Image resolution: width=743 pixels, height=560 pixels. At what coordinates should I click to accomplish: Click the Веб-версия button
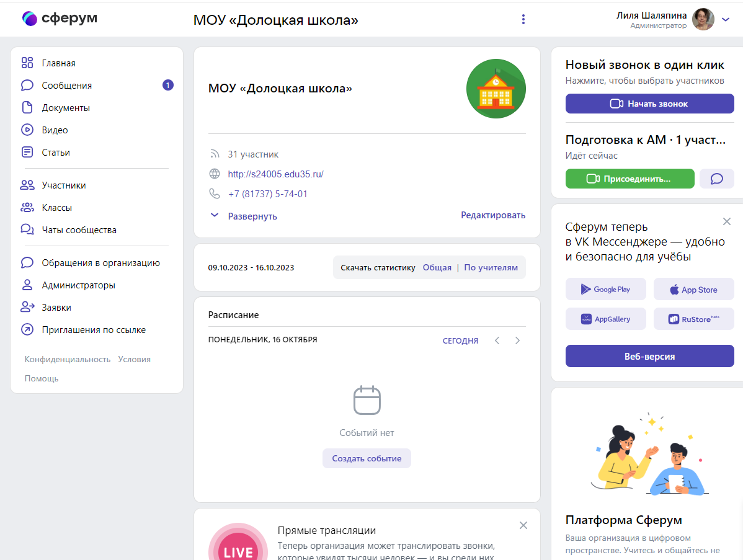pyautogui.click(x=649, y=356)
